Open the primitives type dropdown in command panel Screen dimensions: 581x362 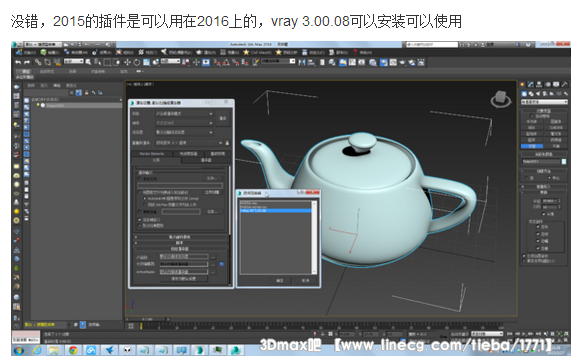(544, 102)
